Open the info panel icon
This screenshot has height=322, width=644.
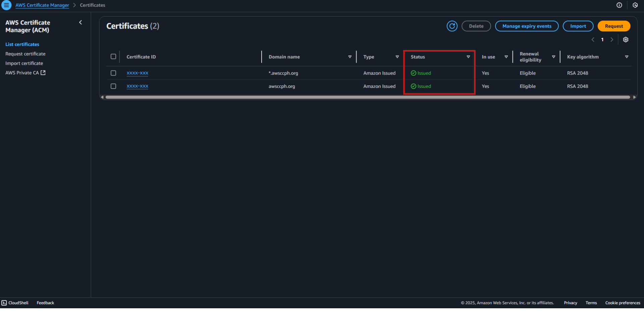619,5
